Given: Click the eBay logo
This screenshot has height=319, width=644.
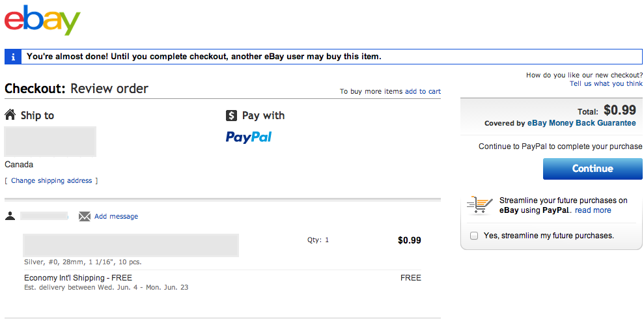Looking at the screenshot, I should click(42, 21).
